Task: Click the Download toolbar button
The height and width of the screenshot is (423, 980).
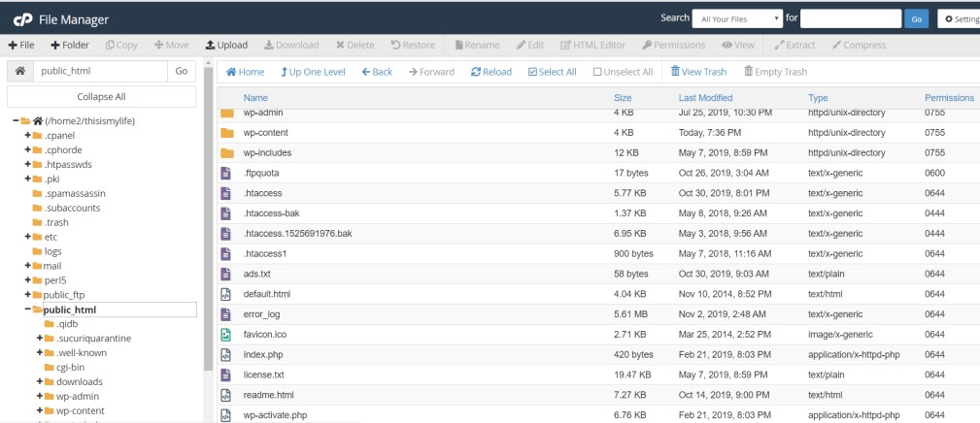Action: click(x=291, y=45)
